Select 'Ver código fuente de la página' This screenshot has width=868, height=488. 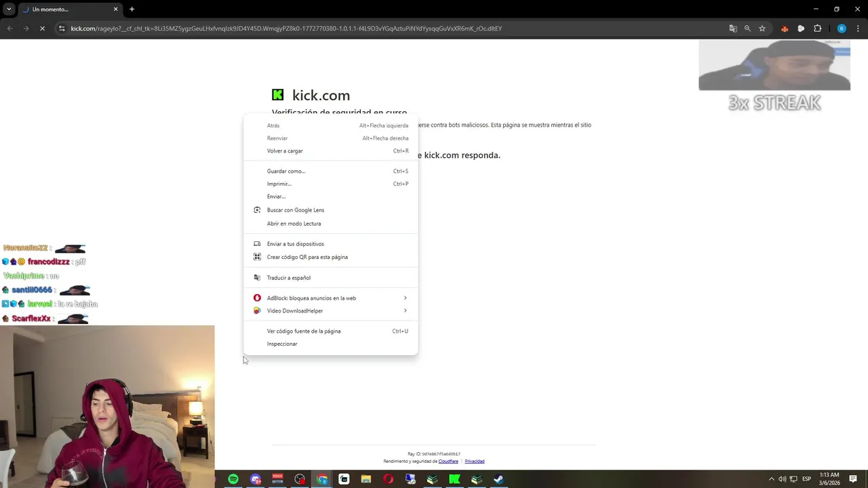click(331, 331)
